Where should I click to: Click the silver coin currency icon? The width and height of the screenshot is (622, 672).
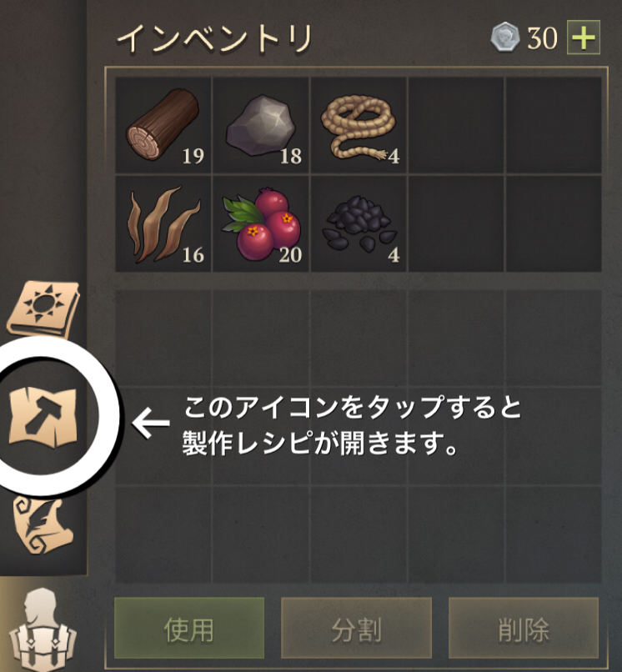click(505, 38)
